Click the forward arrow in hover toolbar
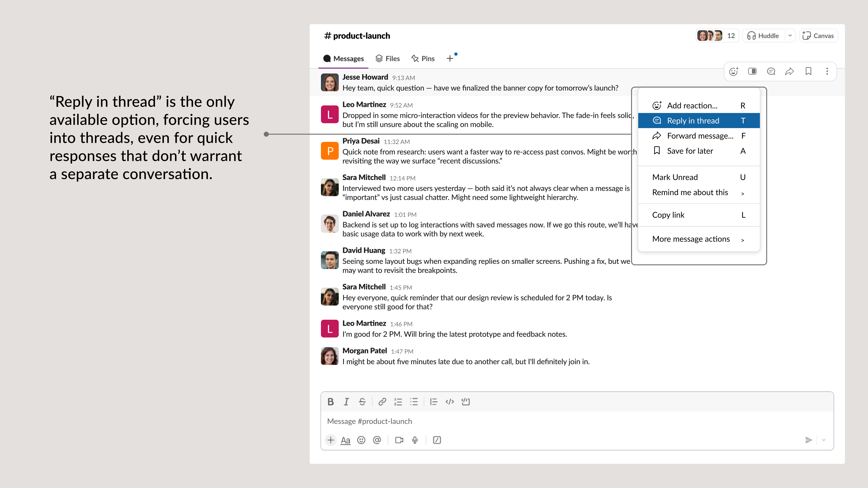This screenshot has width=868, height=488. coord(790,71)
